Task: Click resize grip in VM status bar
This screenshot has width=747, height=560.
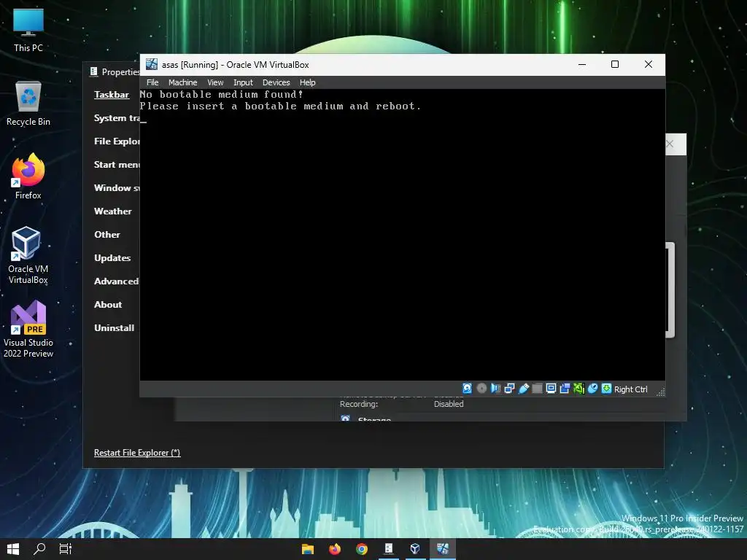Action: click(660, 392)
